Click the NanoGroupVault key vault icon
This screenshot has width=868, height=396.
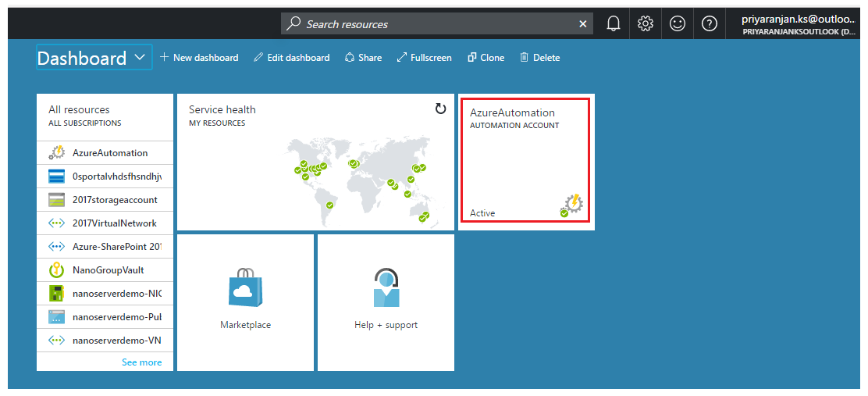pyautogui.click(x=57, y=270)
